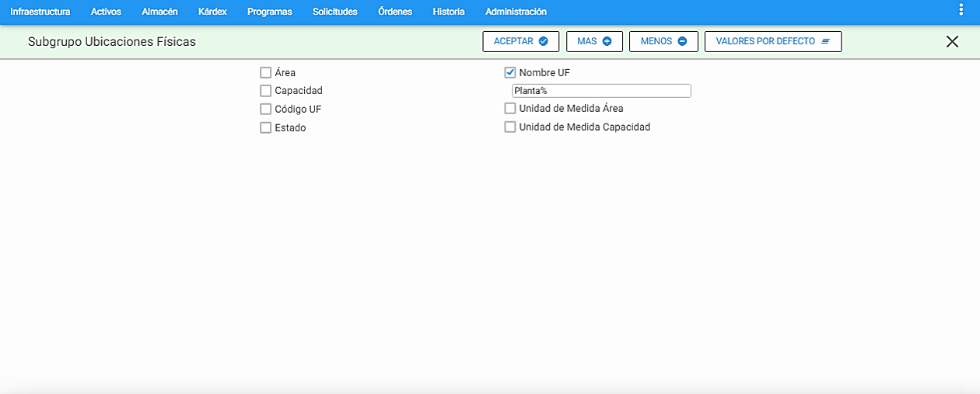Screen dimensions: 980x394
Task: Uncheck the Nombre UF checkbox
Action: click(510, 72)
